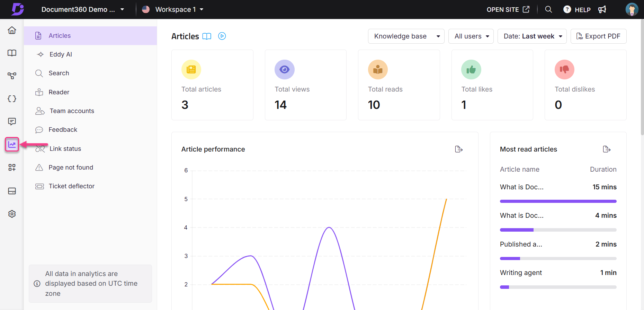The height and width of the screenshot is (310, 644).
Task: Click the Total views value 14
Action: (x=280, y=105)
